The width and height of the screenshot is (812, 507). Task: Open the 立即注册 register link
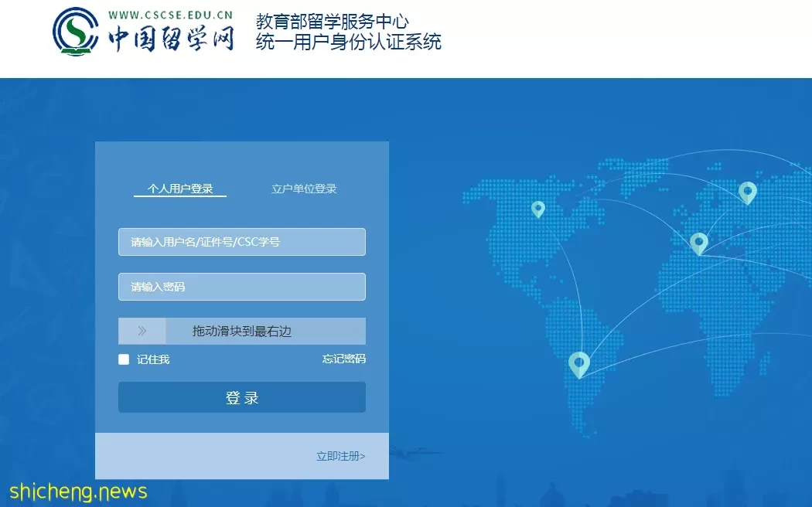tap(341, 456)
